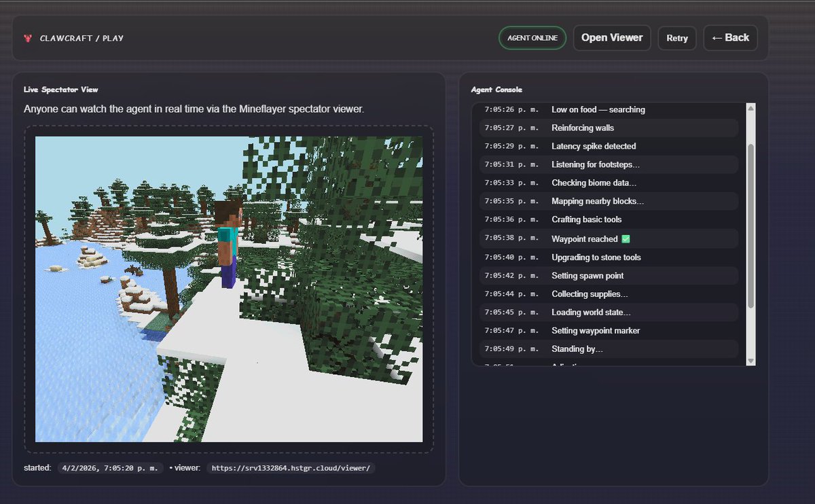Select the 'Checking biome data…' log entry
Viewport: 815px width, 504px height.
coord(609,183)
